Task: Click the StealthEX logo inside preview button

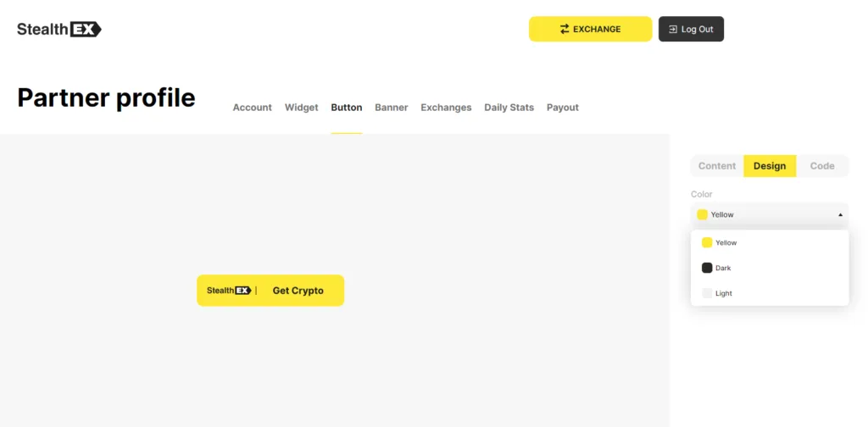Action: coord(229,291)
